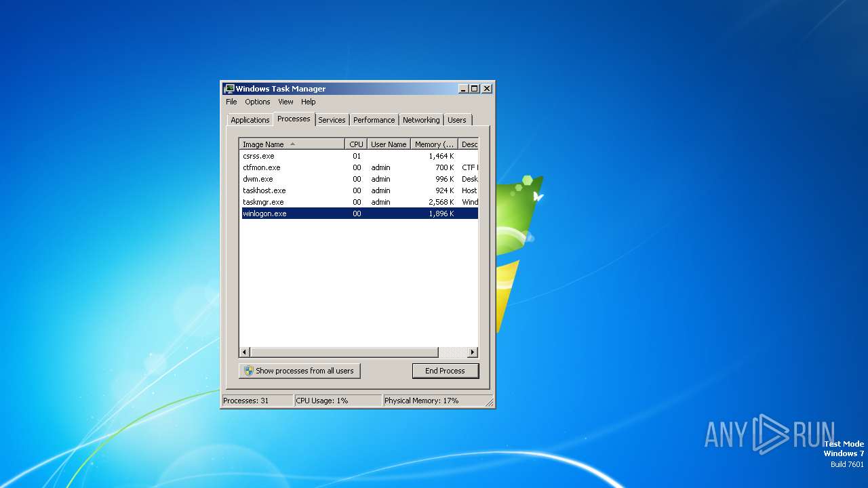Sort by Memory column header
Screen dimensions: 868x488
click(435, 144)
